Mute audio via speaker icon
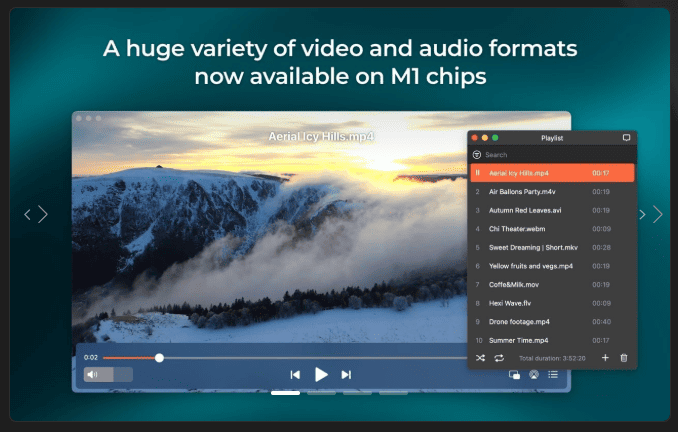The height and width of the screenshot is (432, 678). (92, 374)
